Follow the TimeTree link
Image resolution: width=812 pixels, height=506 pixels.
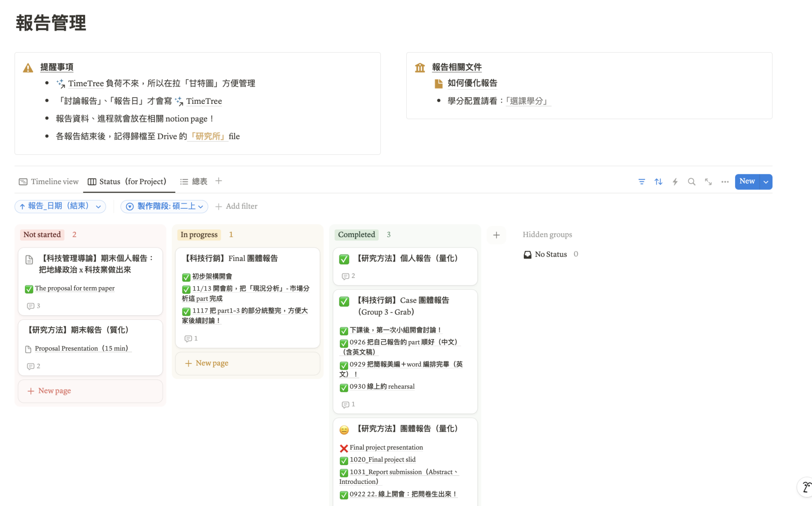point(204,101)
